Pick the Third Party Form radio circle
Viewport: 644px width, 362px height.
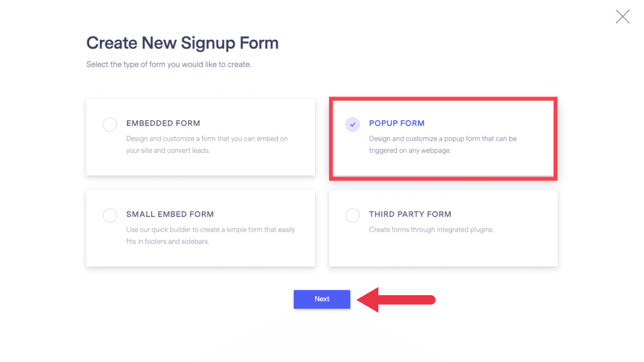point(353,215)
